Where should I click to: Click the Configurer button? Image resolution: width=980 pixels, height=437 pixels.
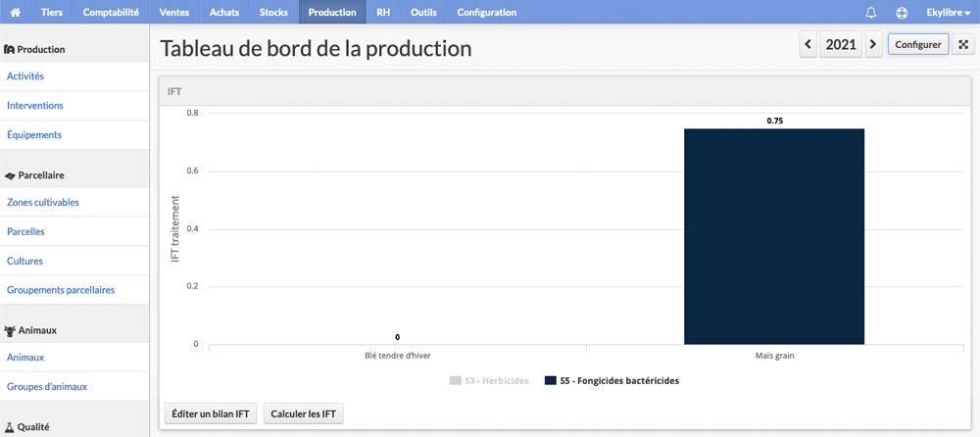click(918, 44)
